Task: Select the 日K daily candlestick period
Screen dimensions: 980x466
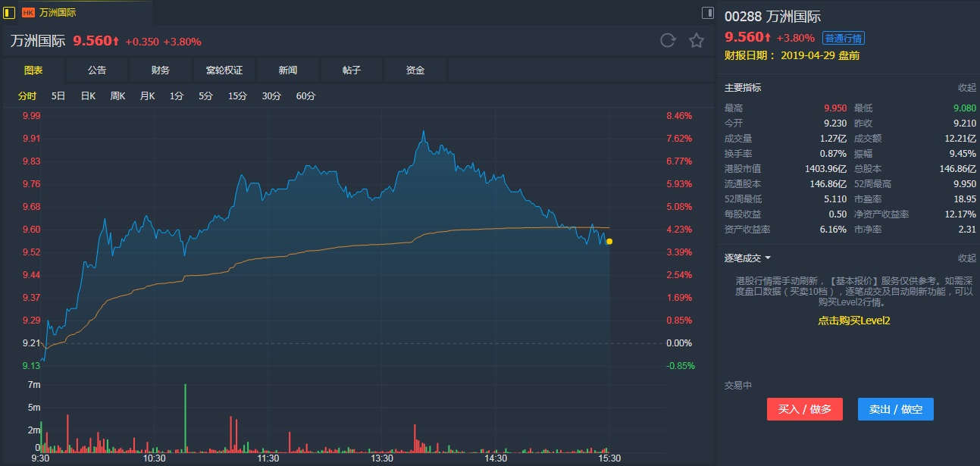Action: [x=88, y=96]
